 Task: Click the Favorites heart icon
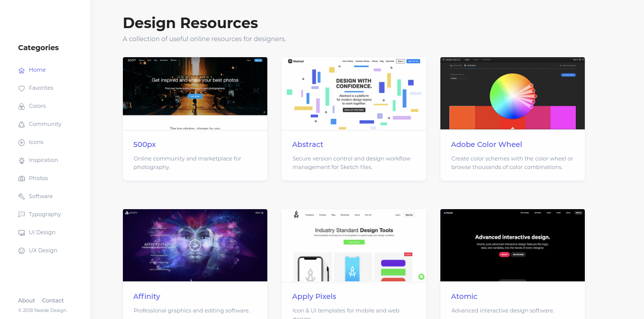point(22,88)
